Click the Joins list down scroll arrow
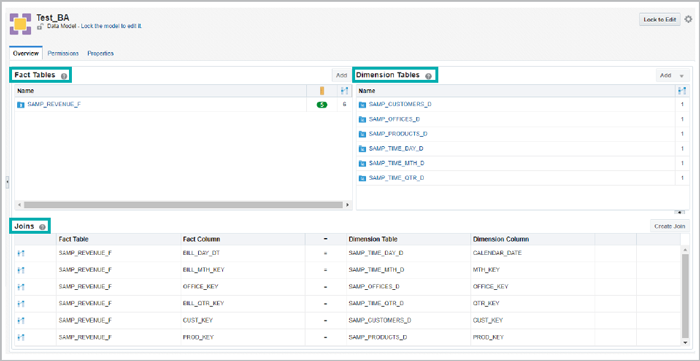The width and height of the screenshot is (700, 361). [x=686, y=342]
